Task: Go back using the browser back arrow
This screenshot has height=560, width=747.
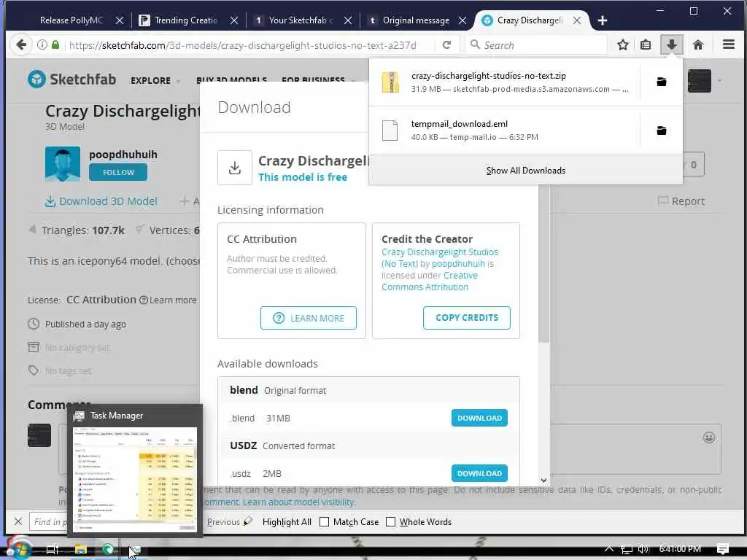Action: [21, 44]
